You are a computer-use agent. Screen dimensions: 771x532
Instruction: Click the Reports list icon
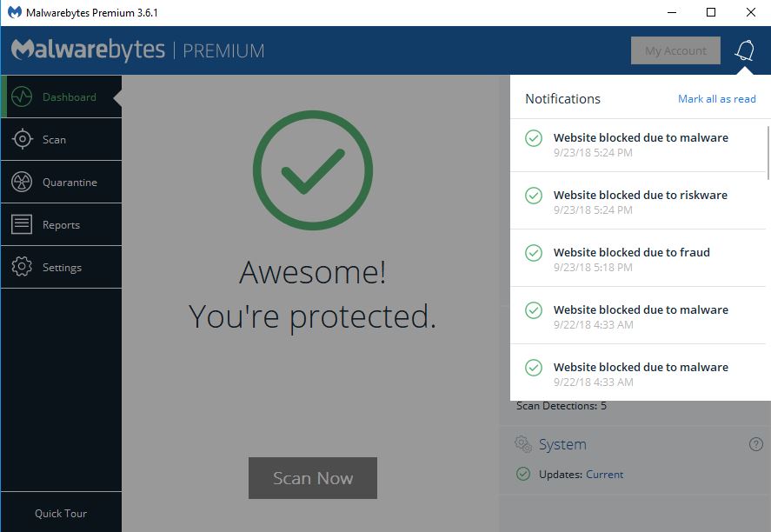coord(22,224)
